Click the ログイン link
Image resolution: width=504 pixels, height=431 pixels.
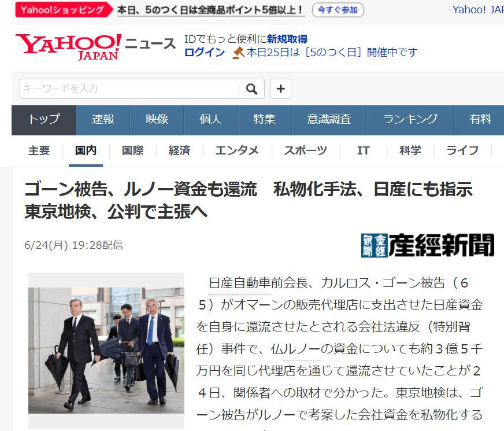[x=205, y=53]
